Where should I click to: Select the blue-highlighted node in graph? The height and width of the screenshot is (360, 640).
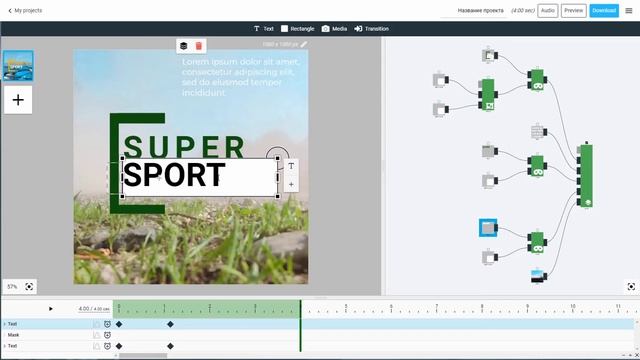pos(488,228)
